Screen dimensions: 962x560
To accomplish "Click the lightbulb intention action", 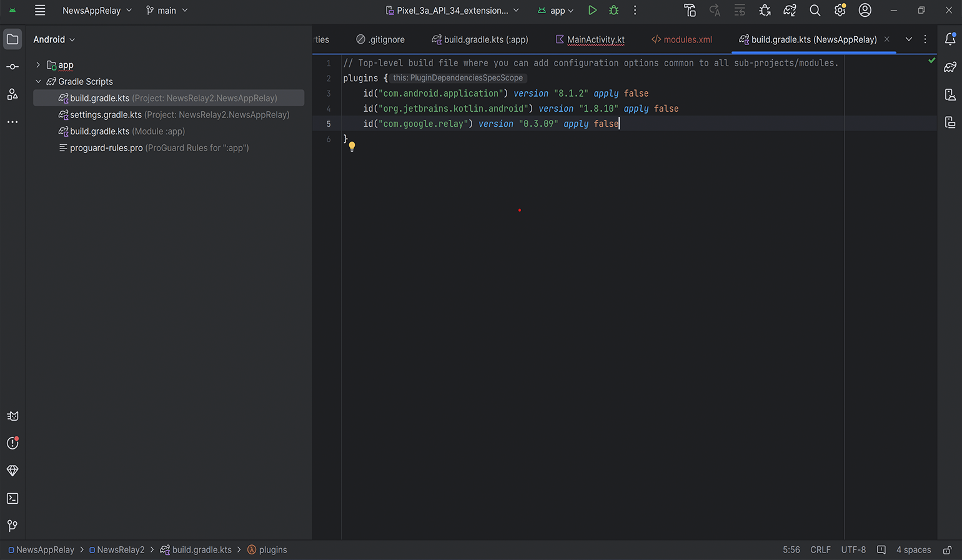I will pyautogui.click(x=352, y=147).
